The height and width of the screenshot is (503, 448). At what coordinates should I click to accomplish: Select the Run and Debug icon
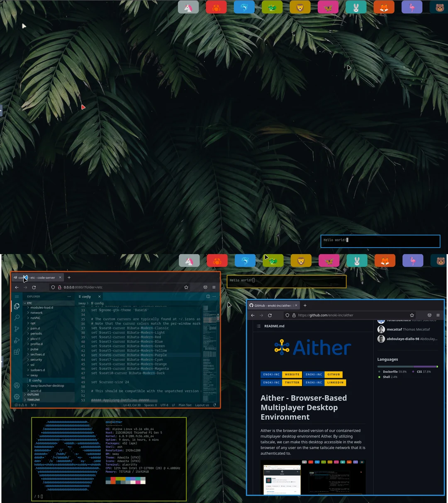pyautogui.click(x=16, y=340)
